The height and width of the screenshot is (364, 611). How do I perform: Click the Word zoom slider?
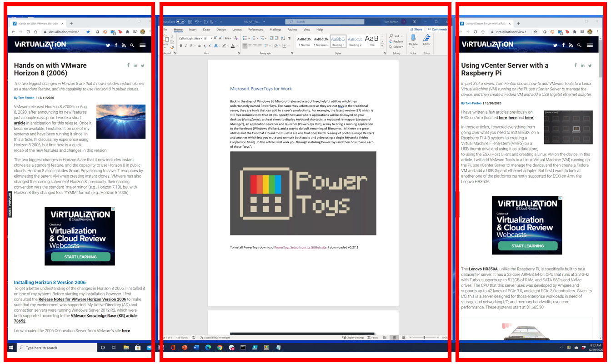coord(424,338)
